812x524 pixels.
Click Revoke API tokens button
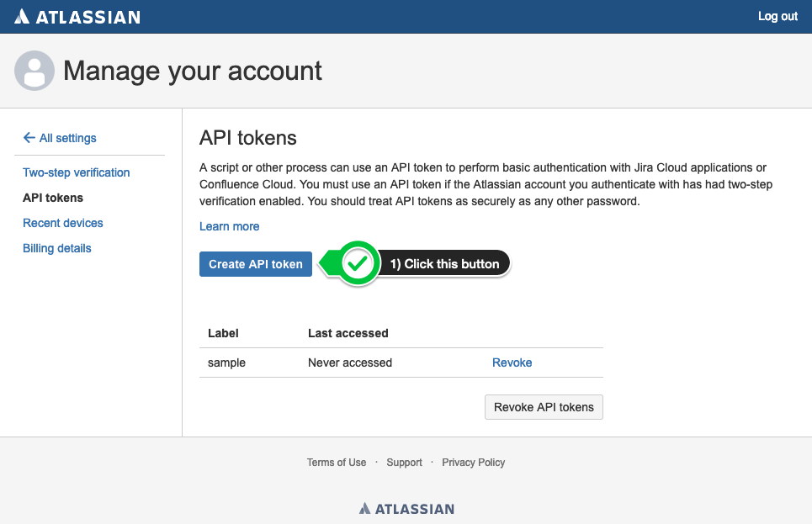[x=544, y=407]
